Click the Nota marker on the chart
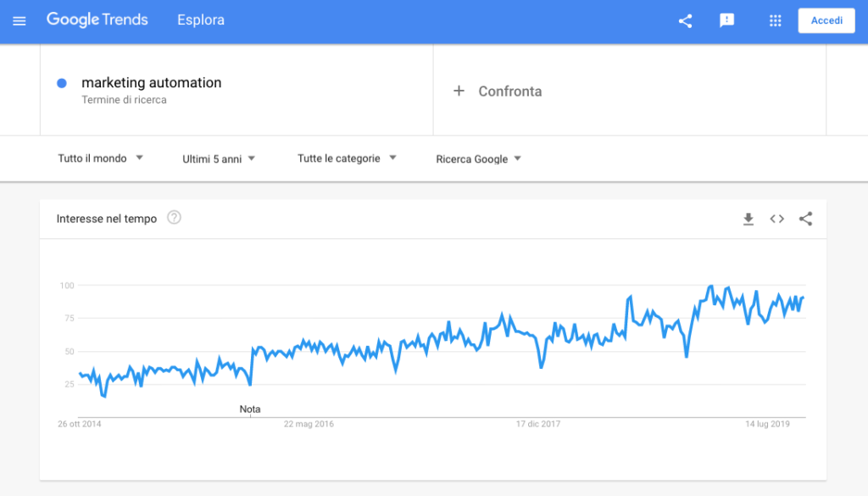868x496 pixels. (250, 409)
